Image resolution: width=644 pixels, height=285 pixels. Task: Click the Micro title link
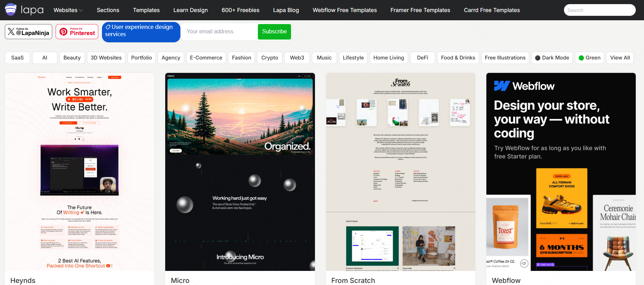(x=180, y=281)
